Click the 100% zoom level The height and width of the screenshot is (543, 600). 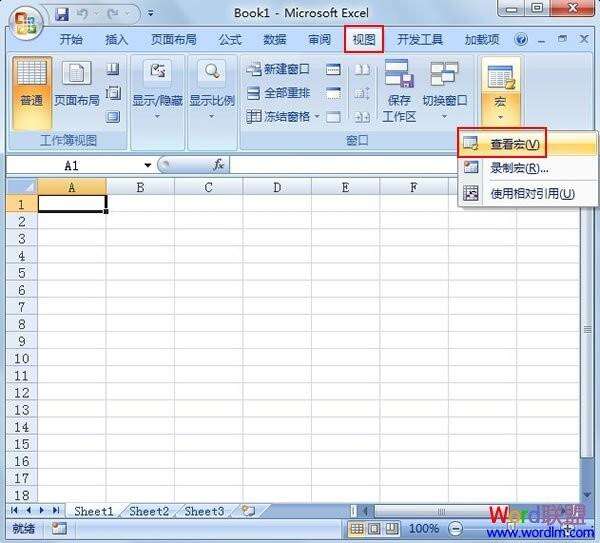pyautogui.click(x=424, y=528)
